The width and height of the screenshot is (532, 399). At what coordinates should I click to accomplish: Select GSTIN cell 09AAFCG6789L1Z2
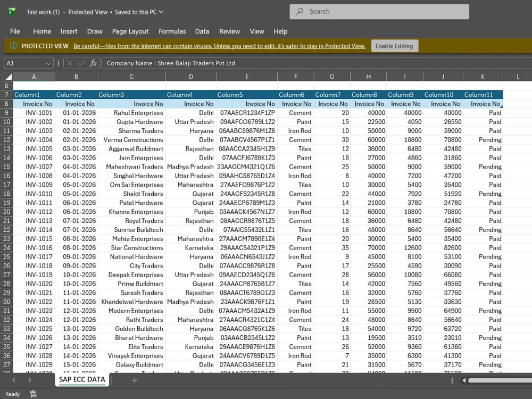pos(247,122)
